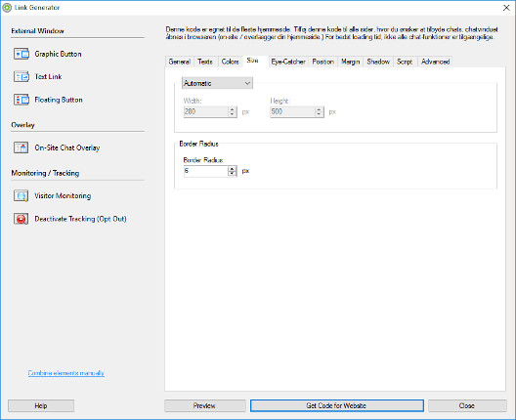Open the Eye-Catcher tab
The image size is (516, 420).
(x=288, y=62)
